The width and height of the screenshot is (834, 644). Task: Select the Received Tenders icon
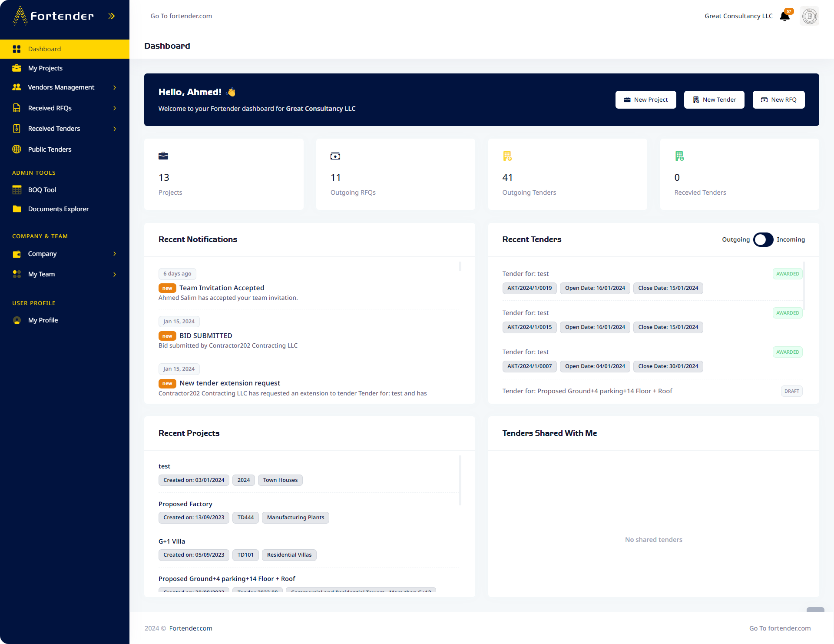[17, 129]
